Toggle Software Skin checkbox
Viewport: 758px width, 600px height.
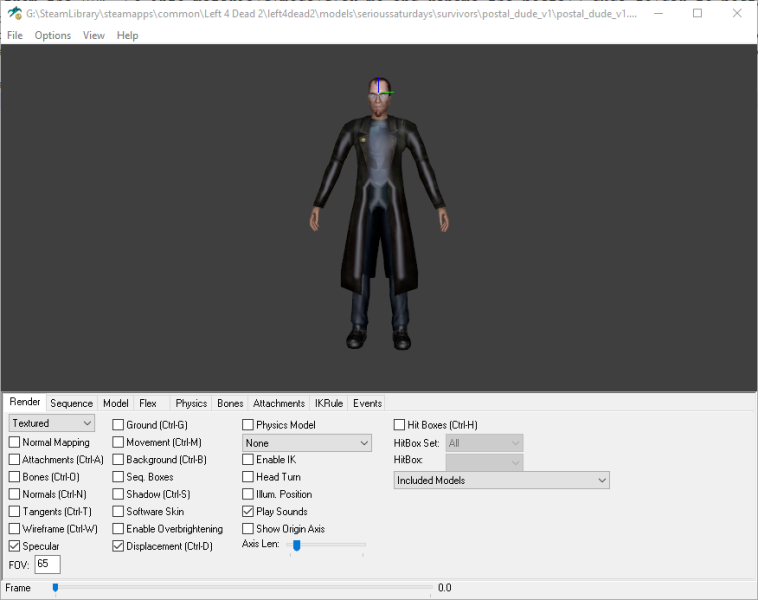coord(118,512)
